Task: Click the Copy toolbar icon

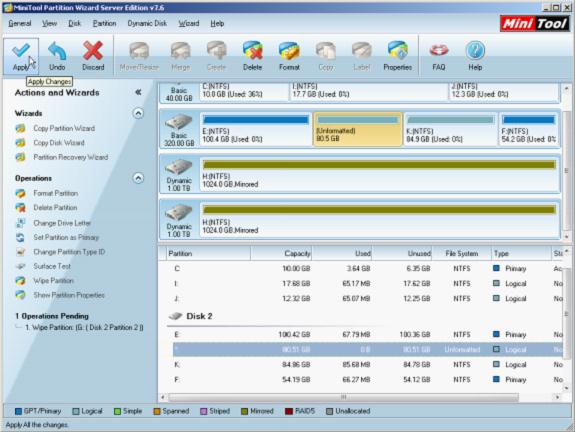Action: tap(326, 56)
